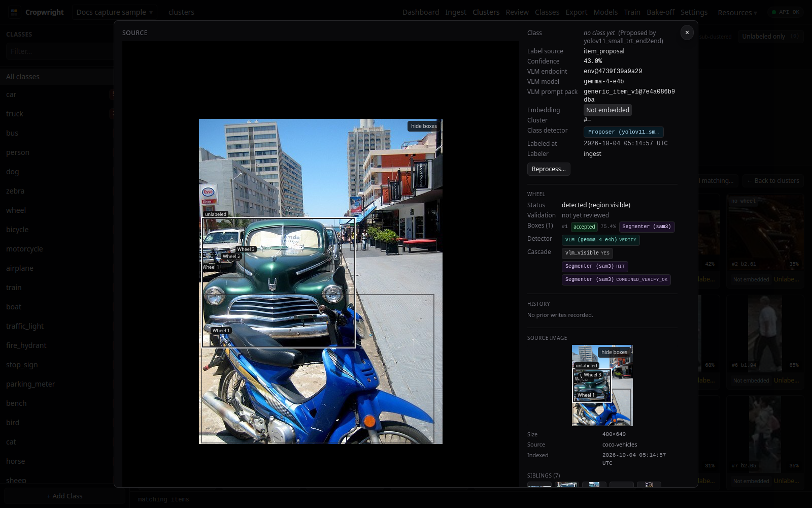The image size is (812, 508).
Task: Open Settings from the top nav
Action: [694, 12]
